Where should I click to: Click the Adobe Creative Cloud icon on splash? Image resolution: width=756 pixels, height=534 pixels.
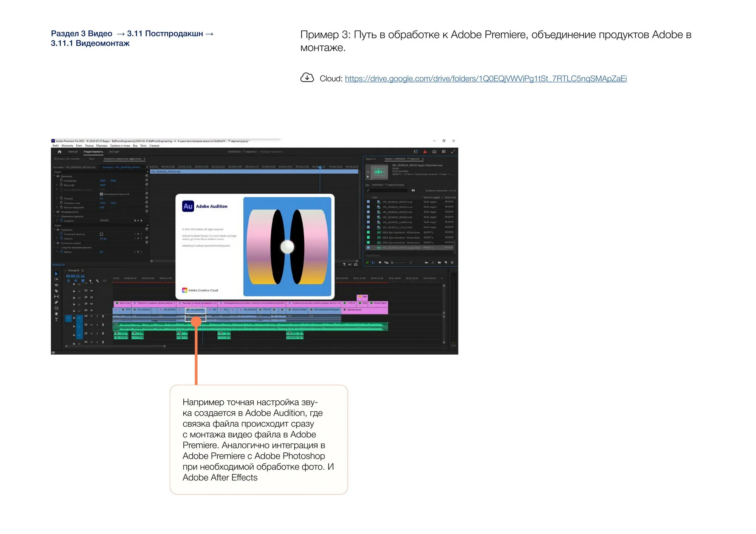click(184, 290)
